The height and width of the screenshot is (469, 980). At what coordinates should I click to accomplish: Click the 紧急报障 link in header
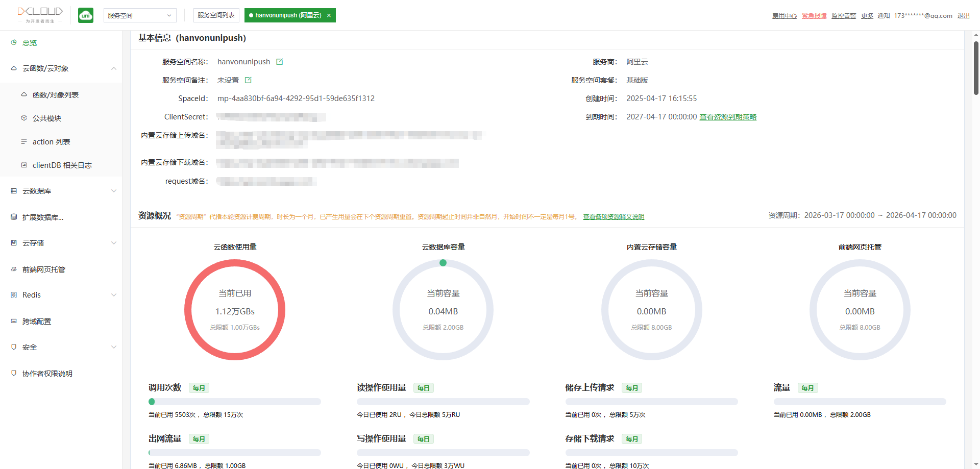click(x=814, y=16)
